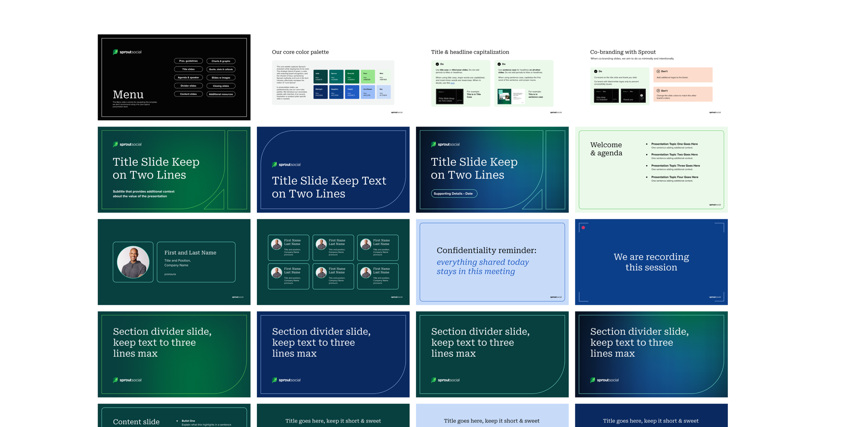Click the 'tool' hyperlink in capitalization slide
Image resolution: width=868 pixels, height=427 pixels.
point(452,83)
